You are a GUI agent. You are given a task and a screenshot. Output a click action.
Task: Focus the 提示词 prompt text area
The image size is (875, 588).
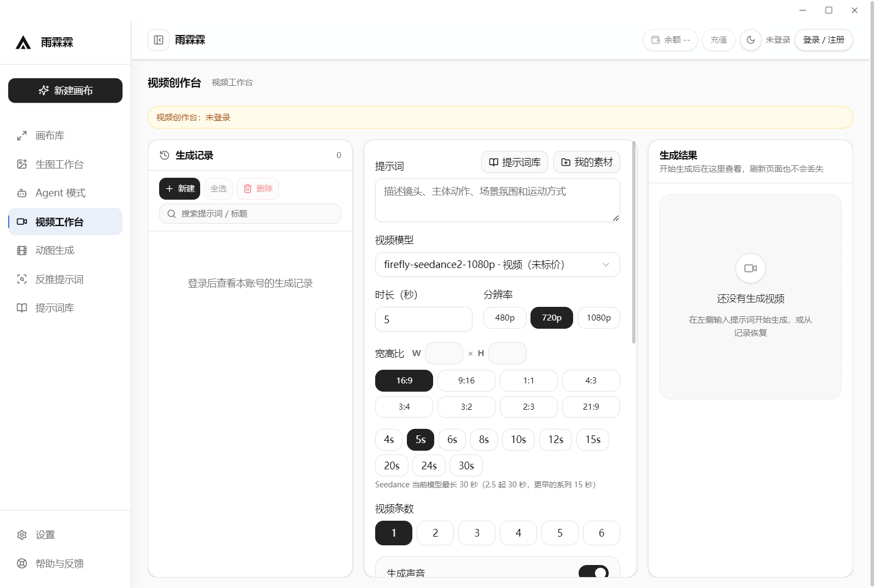click(497, 200)
